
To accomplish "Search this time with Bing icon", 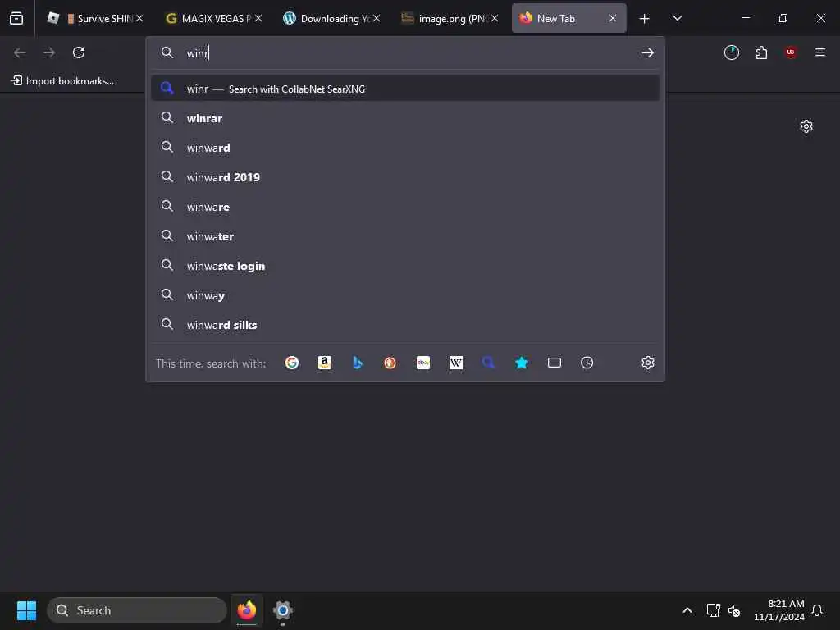I will click(358, 363).
